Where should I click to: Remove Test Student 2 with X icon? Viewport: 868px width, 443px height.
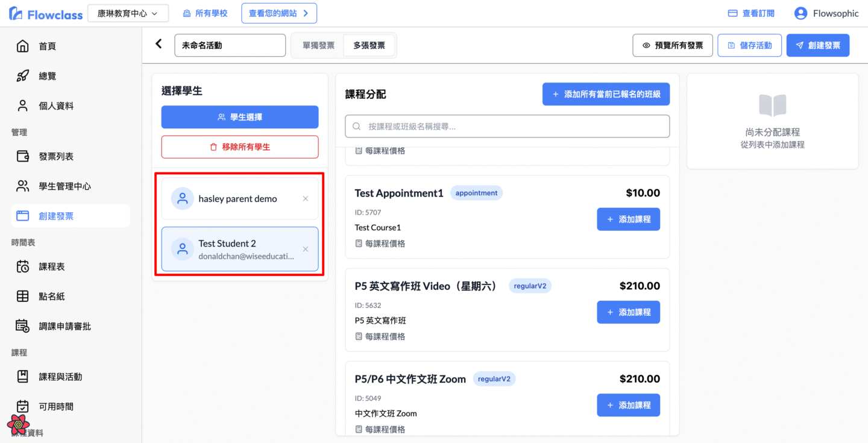click(x=306, y=249)
